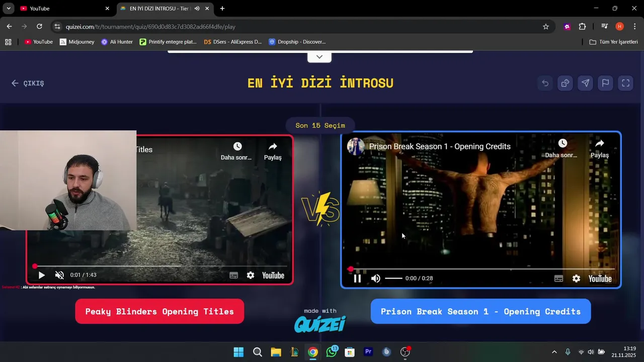Expand the collapsed panel chevron at top
The width and height of the screenshot is (644, 362).
(319, 57)
